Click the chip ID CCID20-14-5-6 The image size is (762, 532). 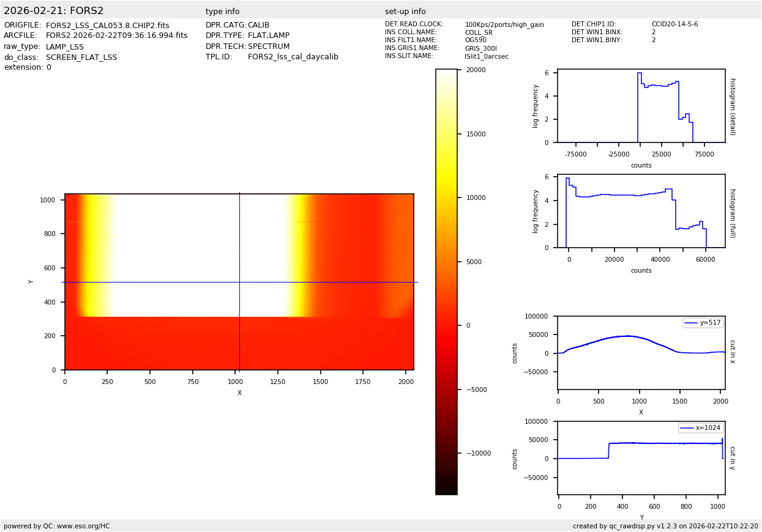point(674,24)
